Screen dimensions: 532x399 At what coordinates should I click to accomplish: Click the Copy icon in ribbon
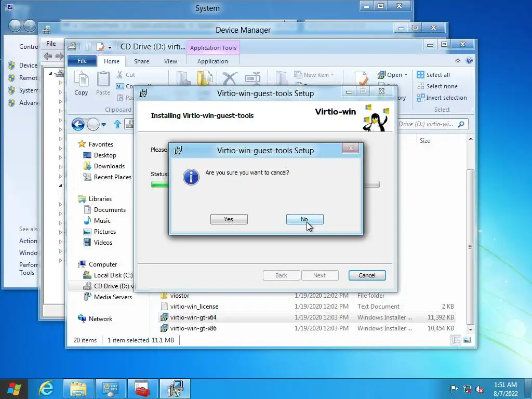pos(81,83)
